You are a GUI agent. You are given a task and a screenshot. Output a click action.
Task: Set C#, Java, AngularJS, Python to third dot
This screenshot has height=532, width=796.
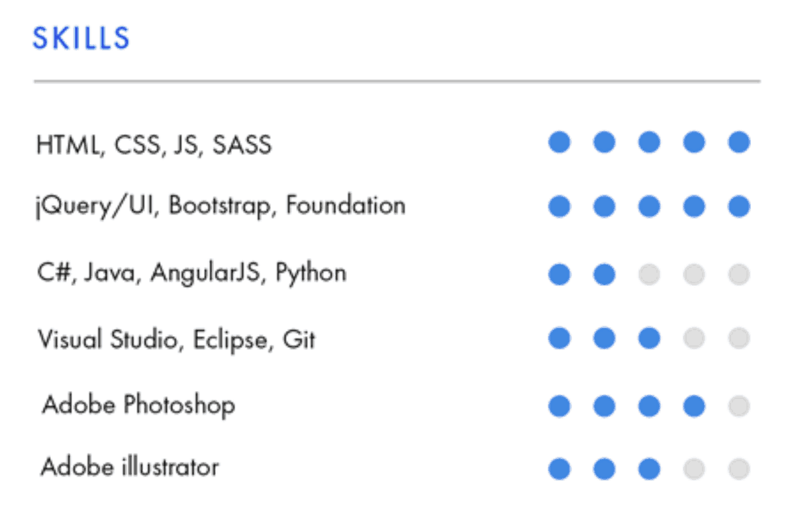click(649, 274)
